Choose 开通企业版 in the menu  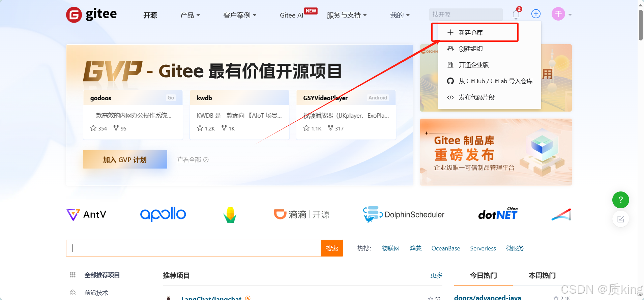[x=490, y=65]
